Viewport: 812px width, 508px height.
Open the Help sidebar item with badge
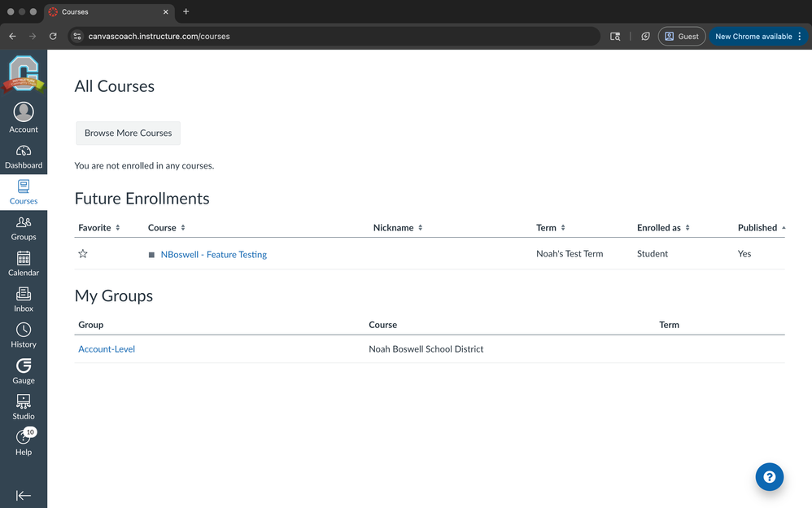tap(24, 443)
